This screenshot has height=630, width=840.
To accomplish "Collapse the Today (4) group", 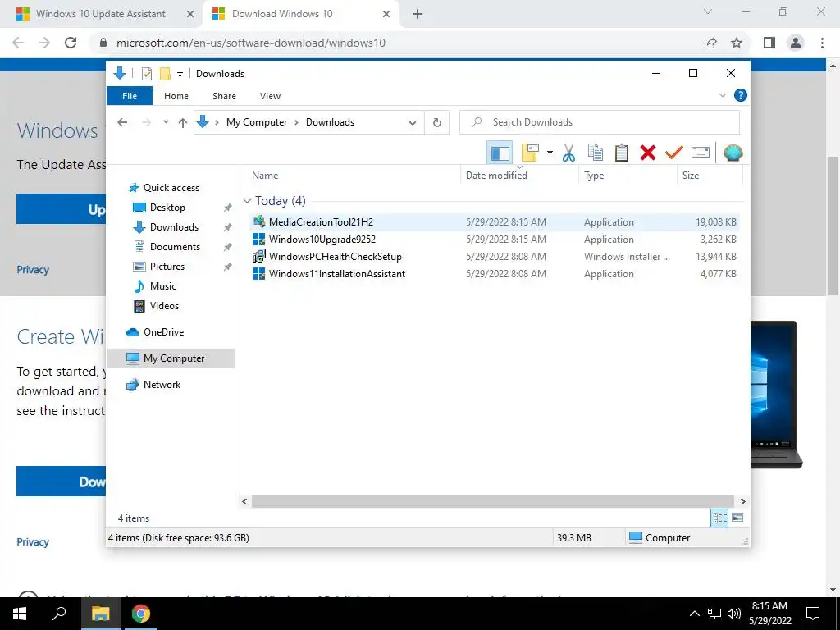I will 247,201.
